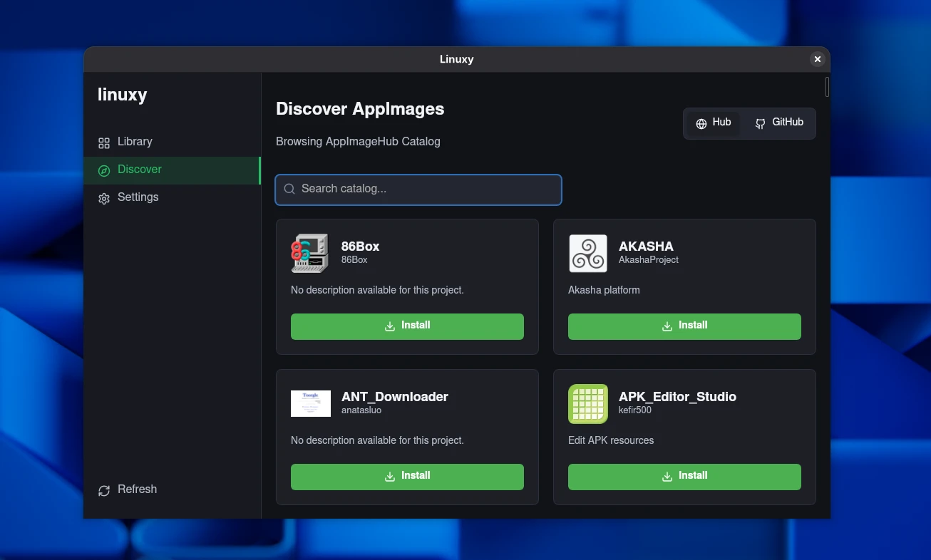931x560 pixels.
Task: Install ANT_Downloader from the catalog
Action: [407, 477]
